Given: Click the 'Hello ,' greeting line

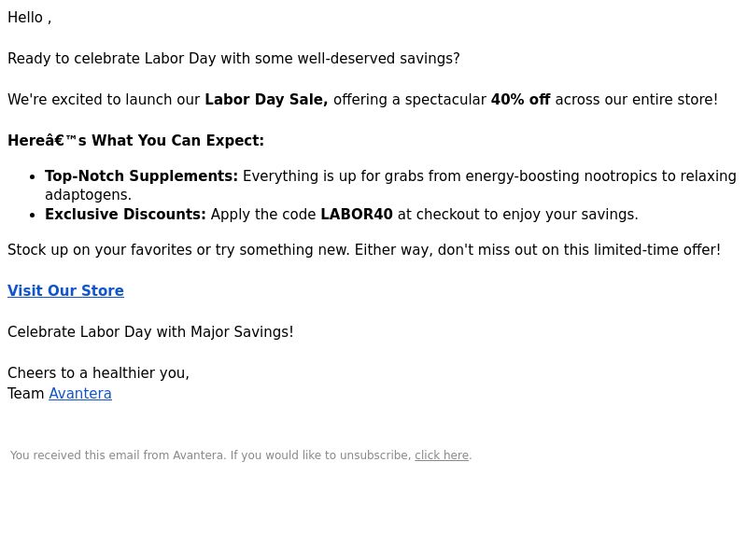Looking at the screenshot, I should click(30, 18).
